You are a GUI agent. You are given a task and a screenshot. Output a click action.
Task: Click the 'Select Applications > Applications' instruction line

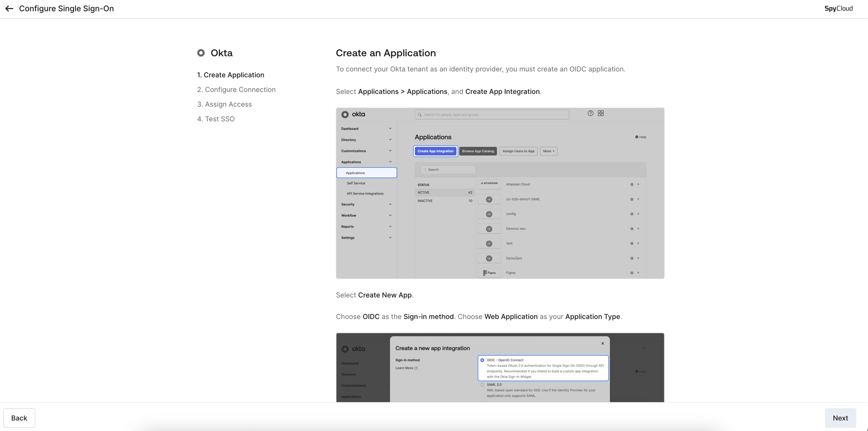coord(439,92)
